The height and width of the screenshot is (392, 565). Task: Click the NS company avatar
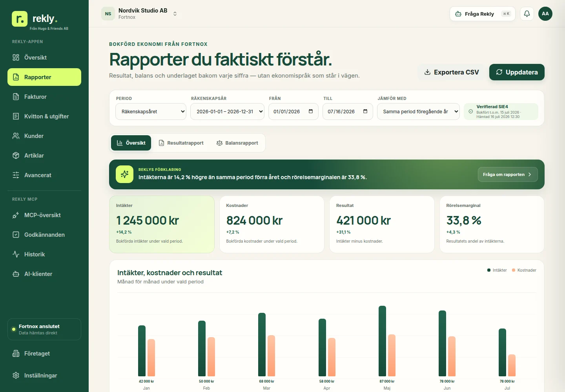108,14
